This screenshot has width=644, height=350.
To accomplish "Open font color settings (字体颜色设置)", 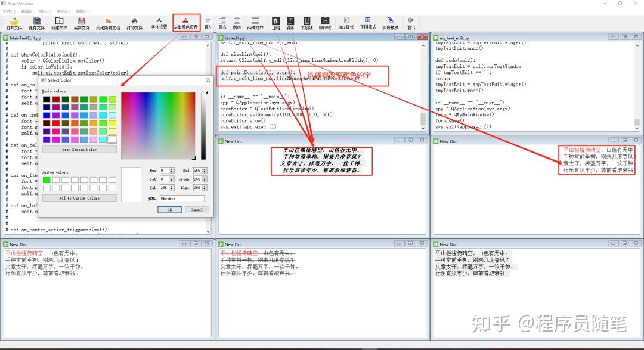I will pyautogui.click(x=186, y=23).
